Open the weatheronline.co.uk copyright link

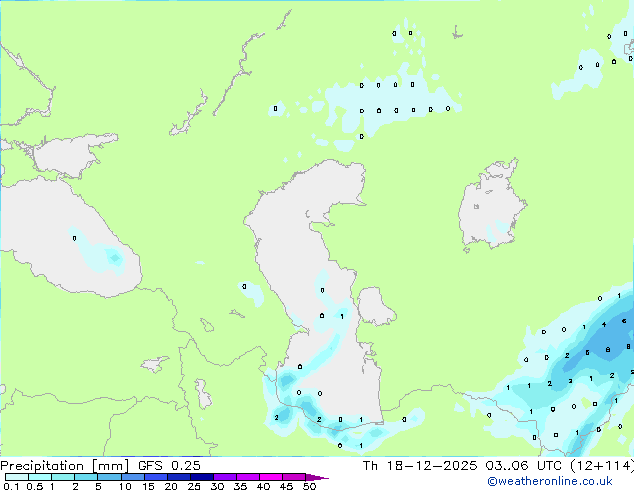pos(550,481)
